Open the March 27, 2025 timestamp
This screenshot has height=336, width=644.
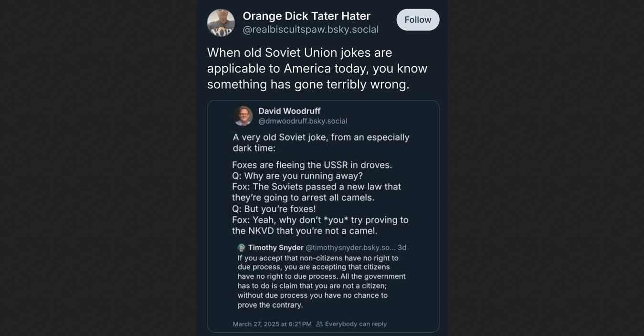pos(272,324)
